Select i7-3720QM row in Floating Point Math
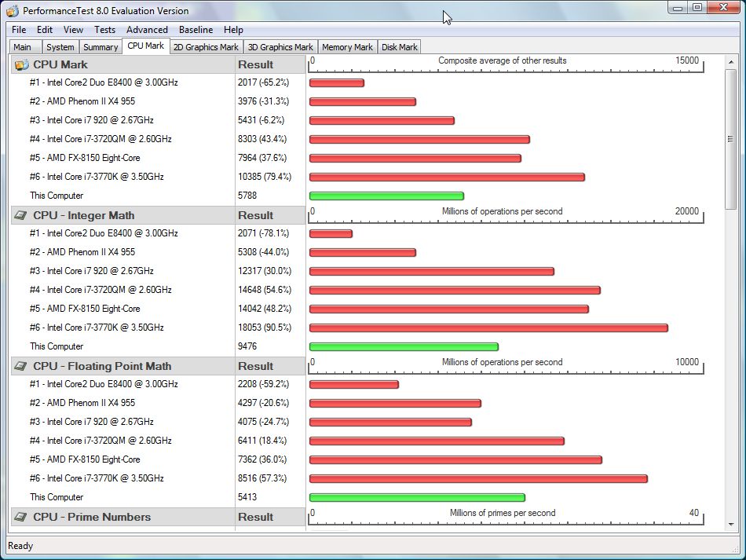This screenshot has width=746, height=560. (101, 441)
